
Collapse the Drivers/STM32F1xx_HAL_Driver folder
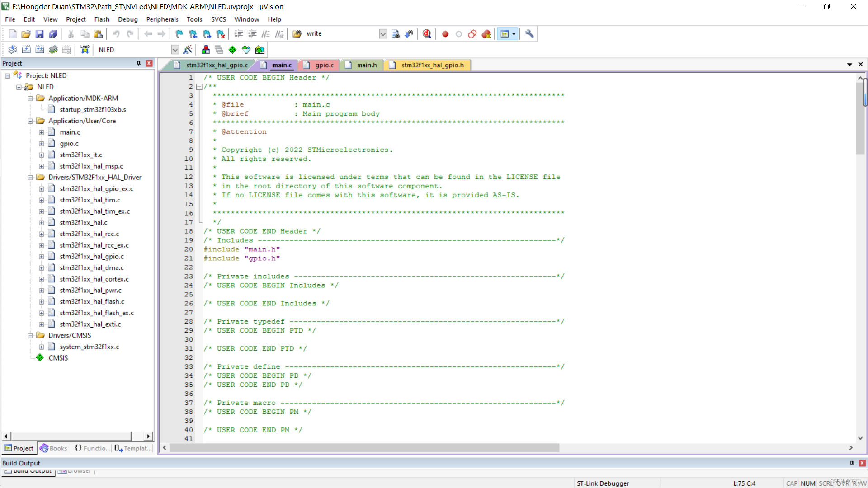point(30,178)
